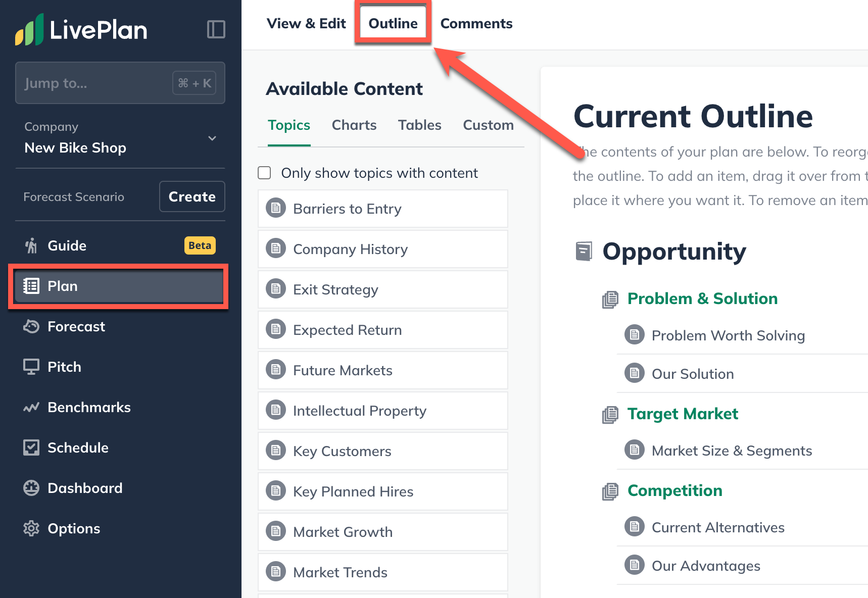Image resolution: width=868 pixels, height=598 pixels.
Task: Enable 'Only show topics with content' checkbox
Action: [x=265, y=173]
